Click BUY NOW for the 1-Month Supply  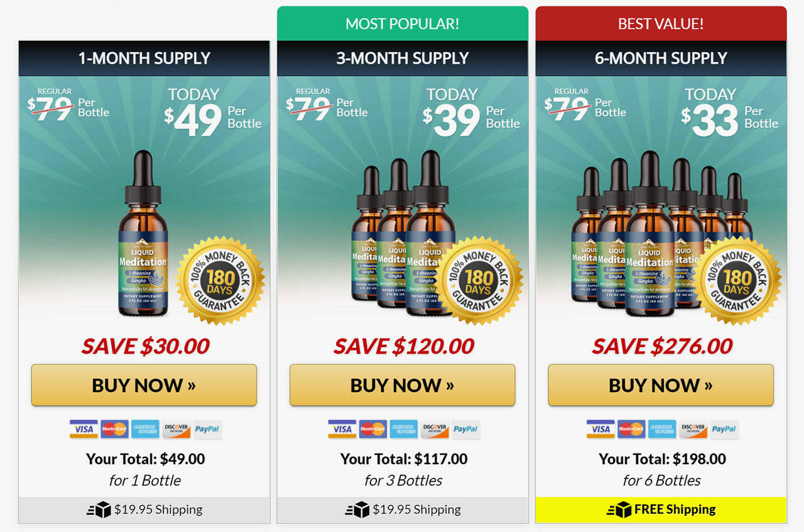144,385
